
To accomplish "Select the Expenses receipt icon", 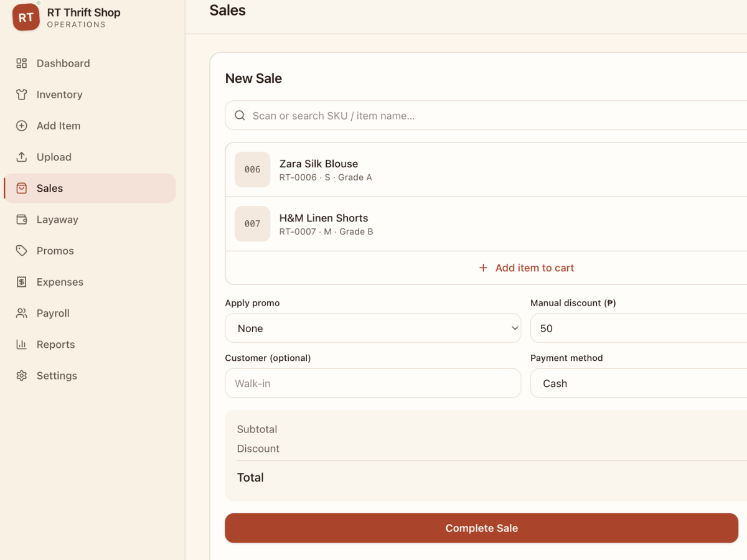I will tap(22, 281).
